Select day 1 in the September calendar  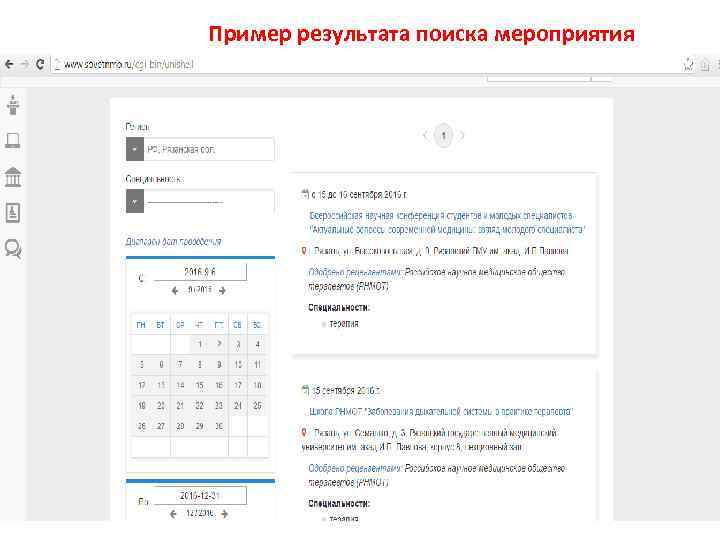click(x=200, y=344)
